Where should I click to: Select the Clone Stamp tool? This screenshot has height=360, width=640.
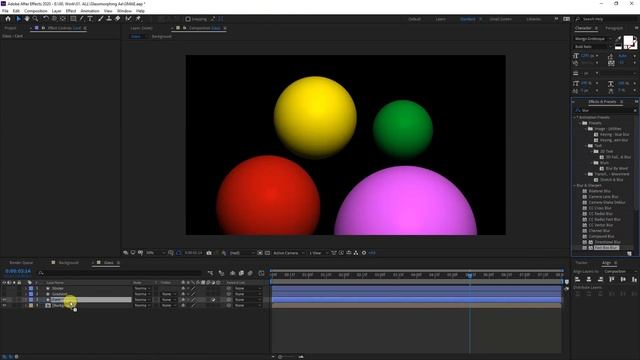coord(109,19)
